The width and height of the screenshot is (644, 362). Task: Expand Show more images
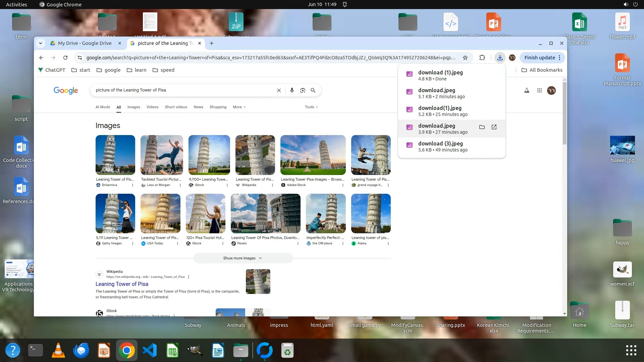point(243,258)
